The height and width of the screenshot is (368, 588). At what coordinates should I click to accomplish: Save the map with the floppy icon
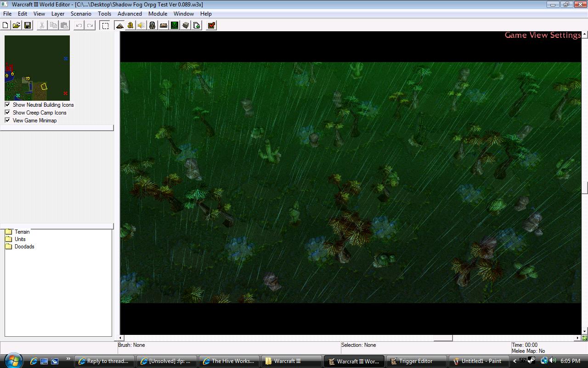point(27,25)
